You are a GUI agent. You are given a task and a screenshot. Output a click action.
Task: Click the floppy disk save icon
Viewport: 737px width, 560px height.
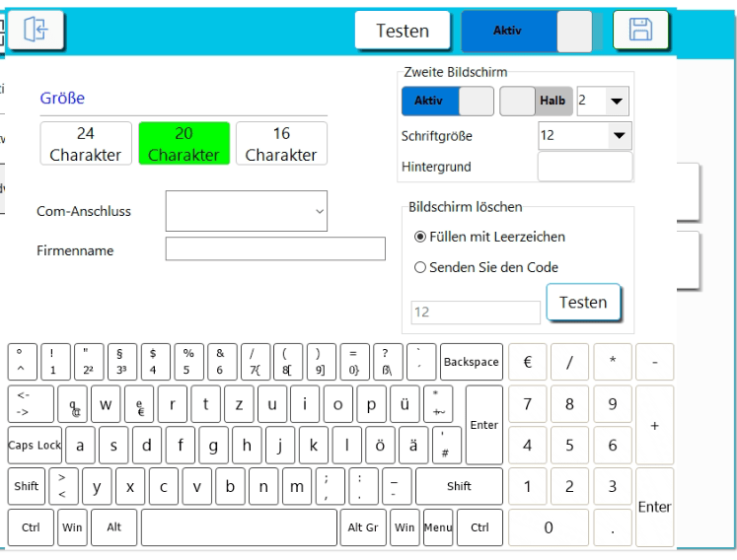tap(640, 31)
